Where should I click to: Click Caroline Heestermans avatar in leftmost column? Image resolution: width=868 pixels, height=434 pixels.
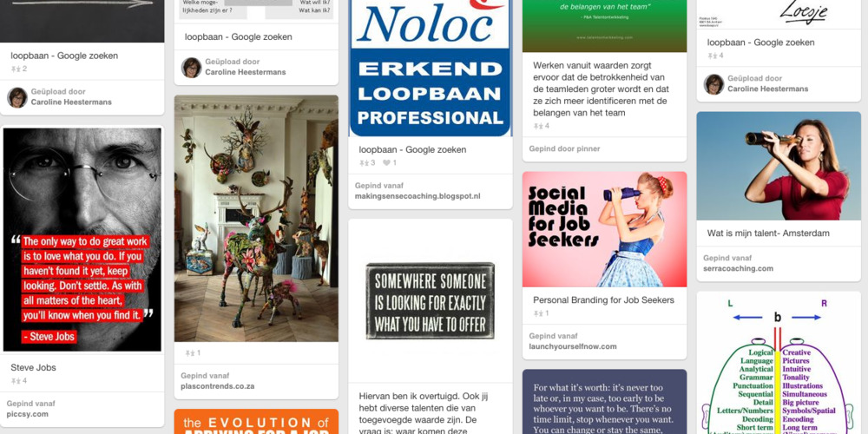pos(17,97)
